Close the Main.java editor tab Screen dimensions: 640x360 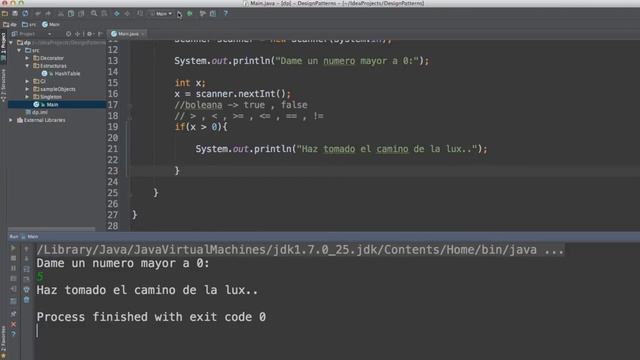[x=143, y=34]
